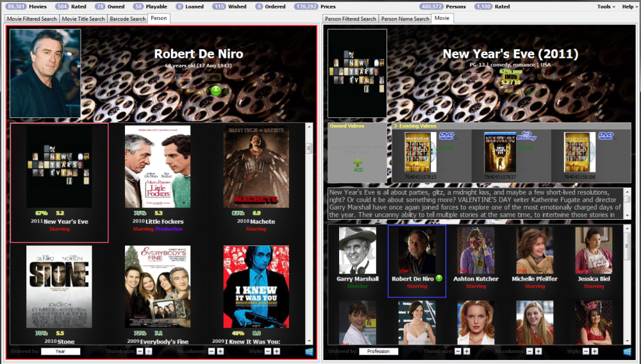Open the Ordered by Year dropdown
Image resolution: width=641 pixels, height=364 pixels.
click(x=60, y=351)
